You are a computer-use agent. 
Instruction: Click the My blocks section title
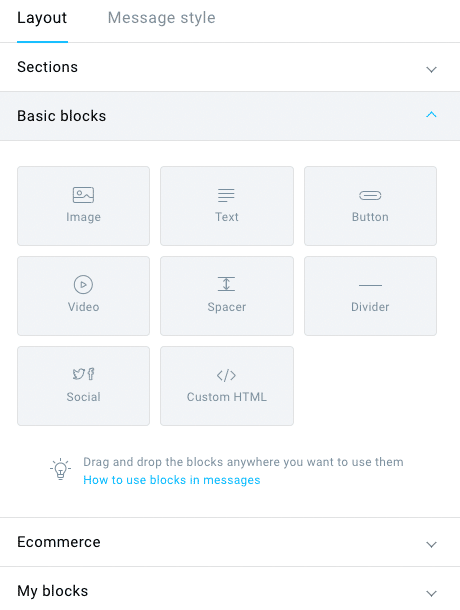pyautogui.click(x=53, y=591)
